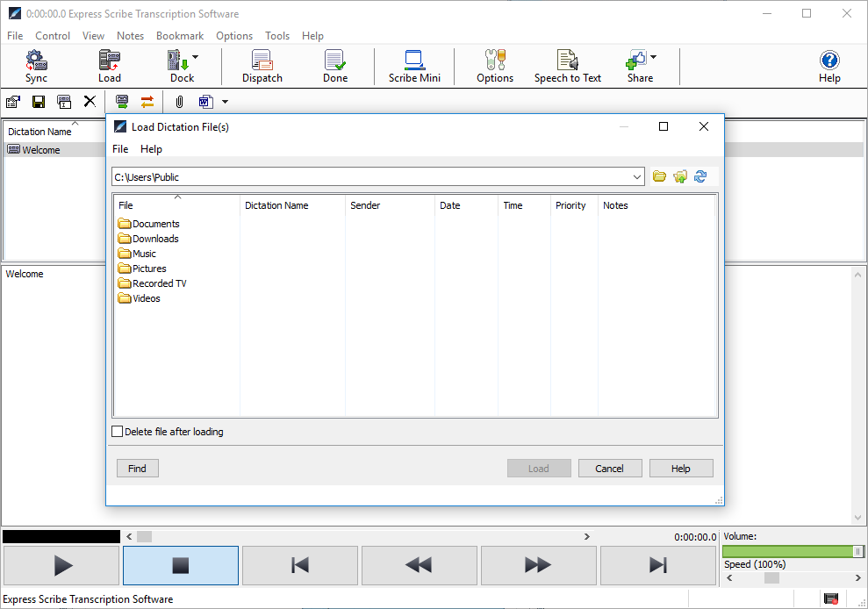Open the Options toolbar icon

pyautogui.click(x=494, y=64)
